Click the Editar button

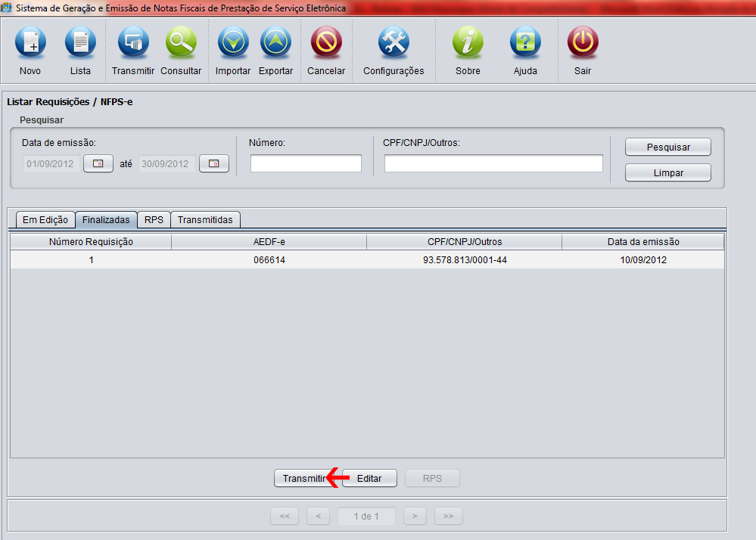(369, 478)
